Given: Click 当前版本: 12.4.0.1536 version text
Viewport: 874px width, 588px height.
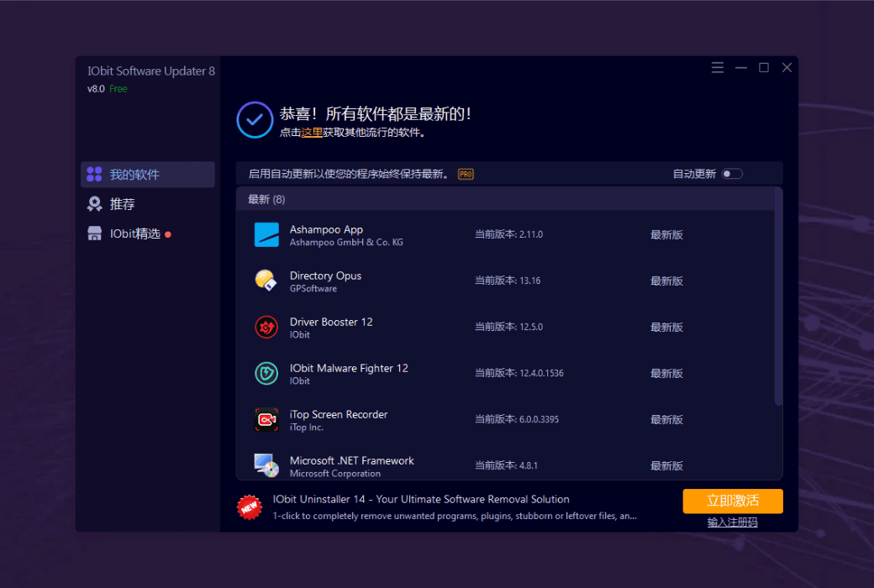Looking at the screenshot, I should [x=519, y=374].
